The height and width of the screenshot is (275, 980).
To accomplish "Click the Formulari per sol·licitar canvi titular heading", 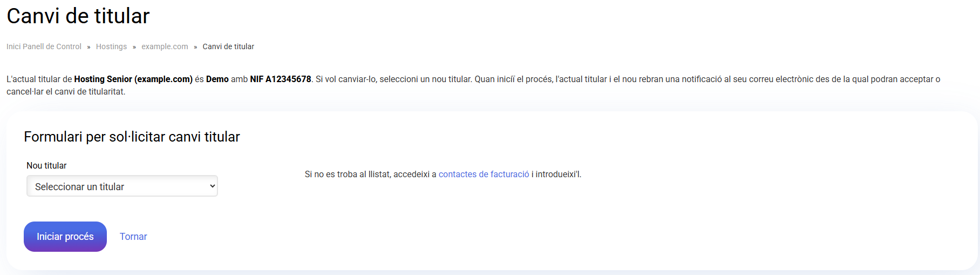I will (132, 137).
